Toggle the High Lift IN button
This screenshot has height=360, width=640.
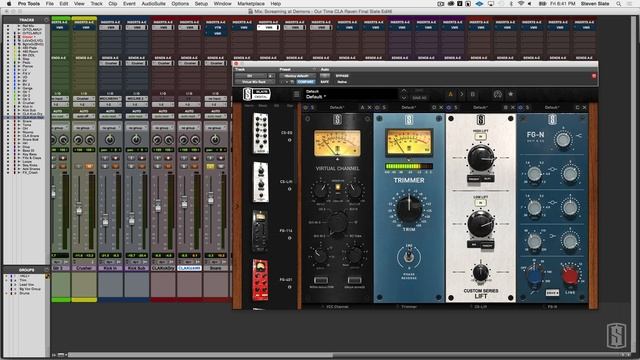(481, 137)
